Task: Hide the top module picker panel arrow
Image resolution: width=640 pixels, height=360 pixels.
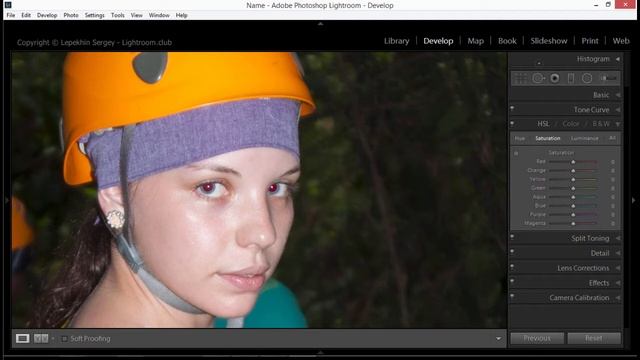Action: [x=320, y=24]
